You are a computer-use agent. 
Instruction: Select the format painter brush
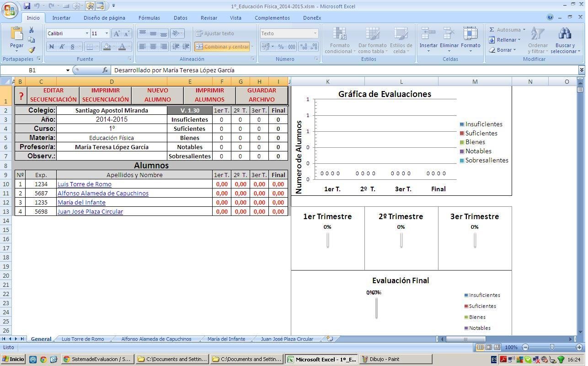click(31, 50)
